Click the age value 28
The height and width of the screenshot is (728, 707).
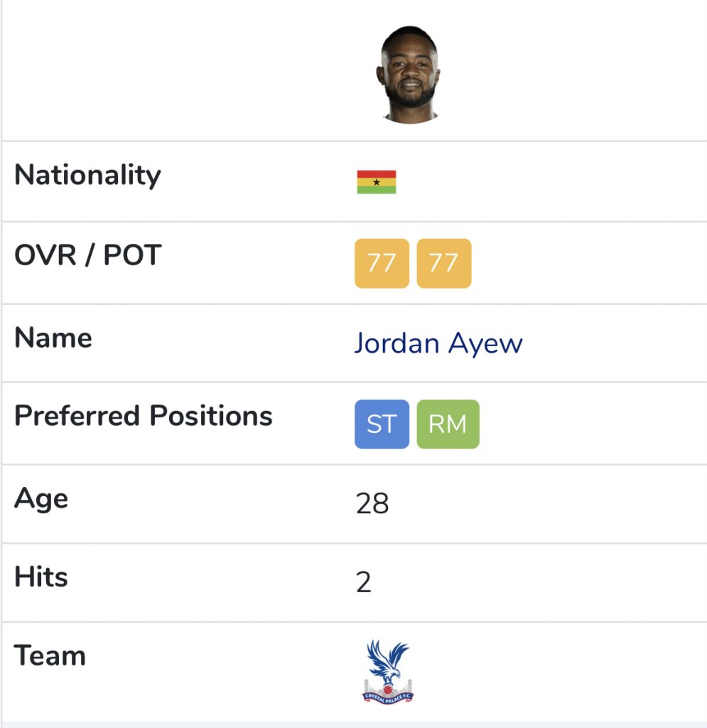click(372, 503)
